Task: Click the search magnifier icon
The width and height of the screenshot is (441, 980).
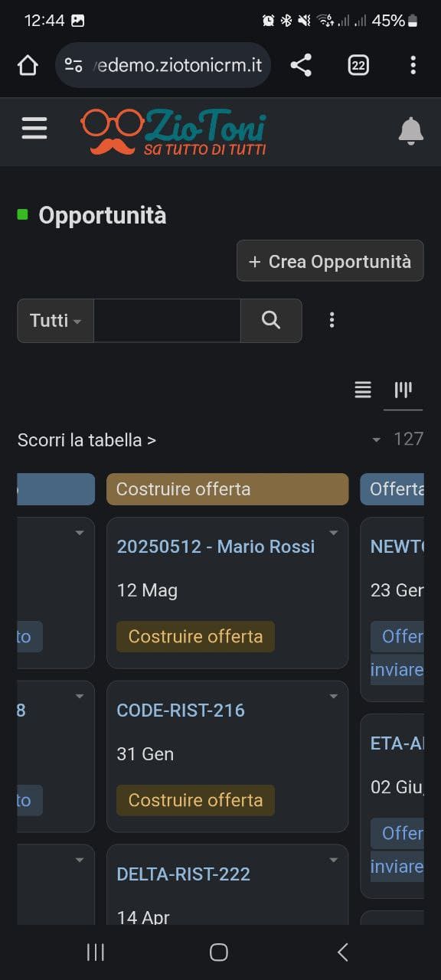Action: tap(271, 320)
